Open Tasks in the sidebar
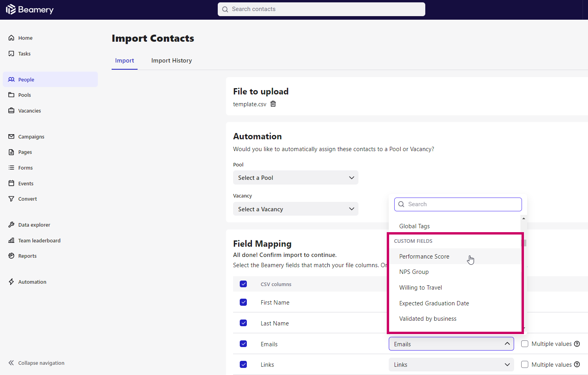 pyautogui.click(x=50, y=54)
